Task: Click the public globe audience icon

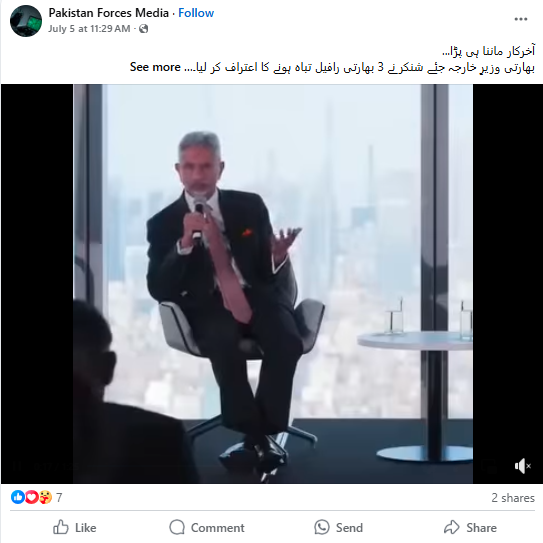Action: 144,29
